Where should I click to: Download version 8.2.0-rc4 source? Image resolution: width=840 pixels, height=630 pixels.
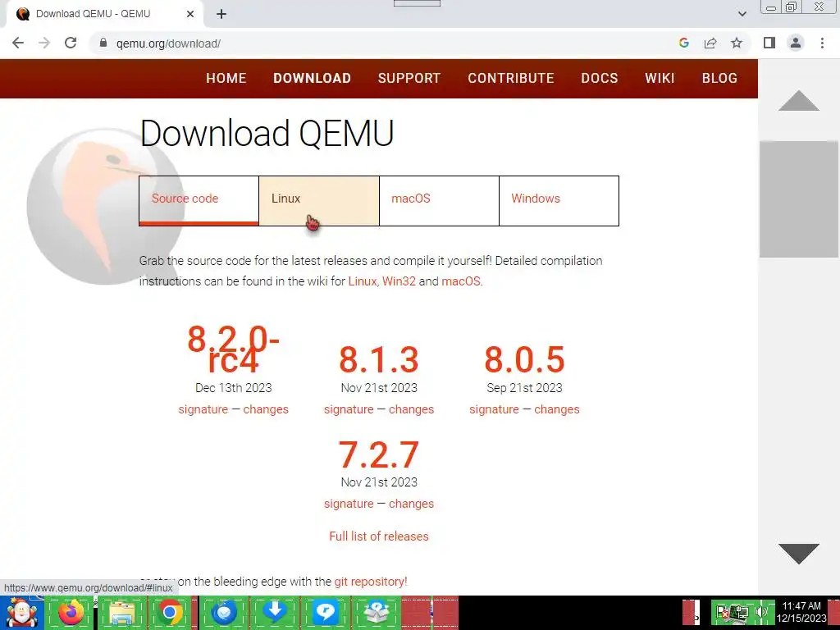click(x=233, y=349)
